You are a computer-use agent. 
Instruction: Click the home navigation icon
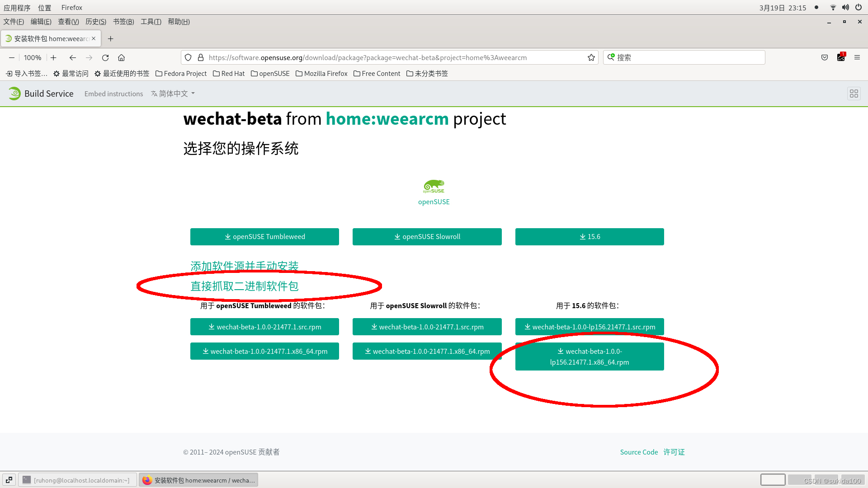[x=122, y=57]
